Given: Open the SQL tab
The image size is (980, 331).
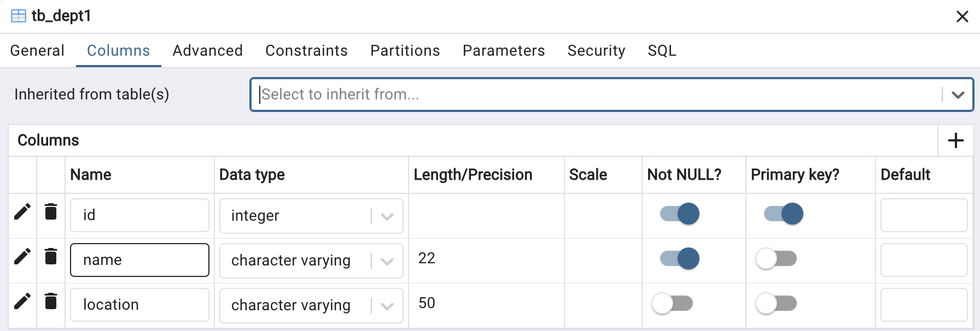Looking at the screenshot, I should pos(662,51).
